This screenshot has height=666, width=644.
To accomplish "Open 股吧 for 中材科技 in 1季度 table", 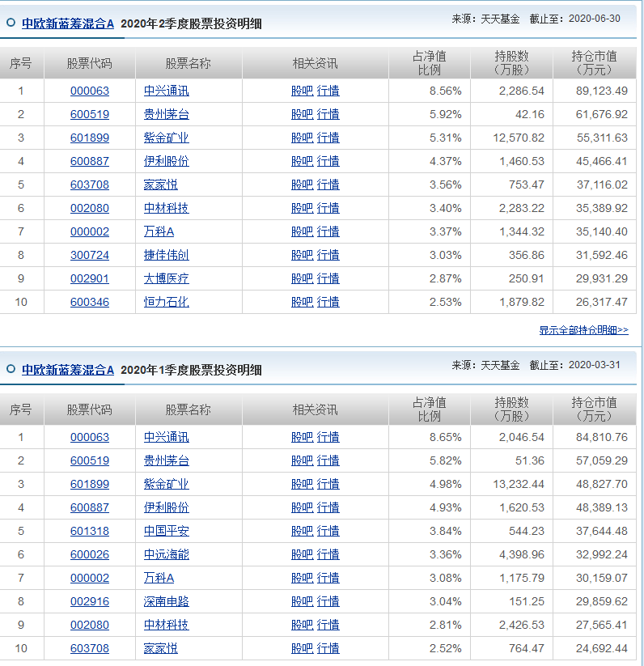I will tap(303, 625).
